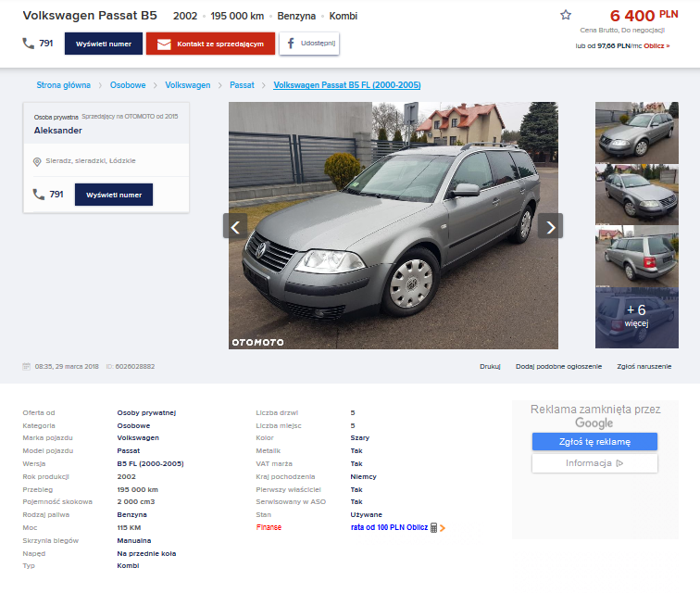The height and width of the screenshot is (593, 700).
Task: Open Passat breadcrumb link
Action: pyautogui.click(x=242, y=85)
